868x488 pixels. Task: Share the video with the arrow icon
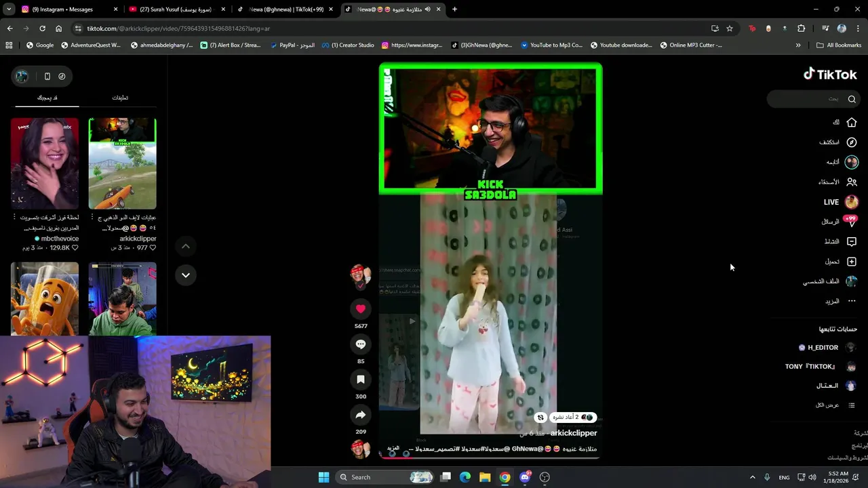361,415
